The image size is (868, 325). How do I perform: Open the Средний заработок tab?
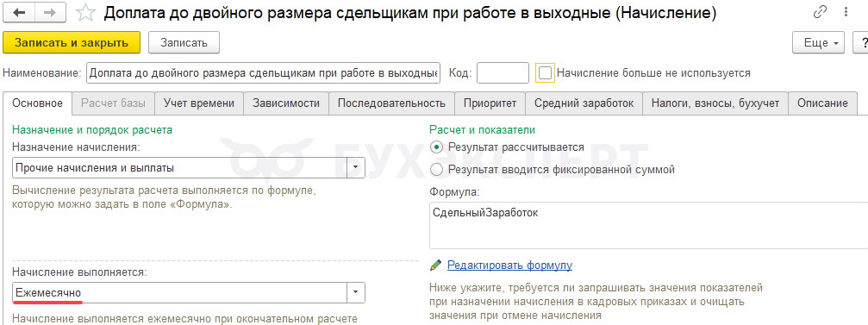pos(584,103)
